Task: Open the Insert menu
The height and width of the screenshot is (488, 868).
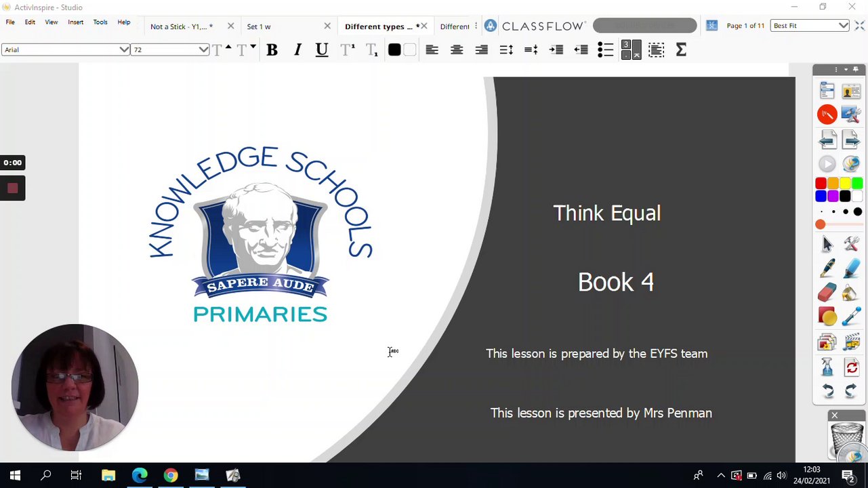Action: [75, 22]
